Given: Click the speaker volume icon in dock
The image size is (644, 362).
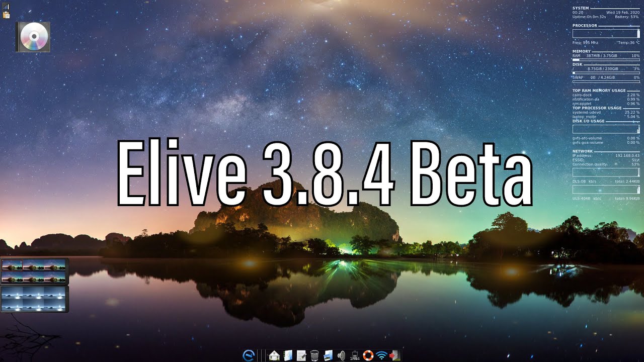Looking at the screenshot, I should tap(341, 355).
